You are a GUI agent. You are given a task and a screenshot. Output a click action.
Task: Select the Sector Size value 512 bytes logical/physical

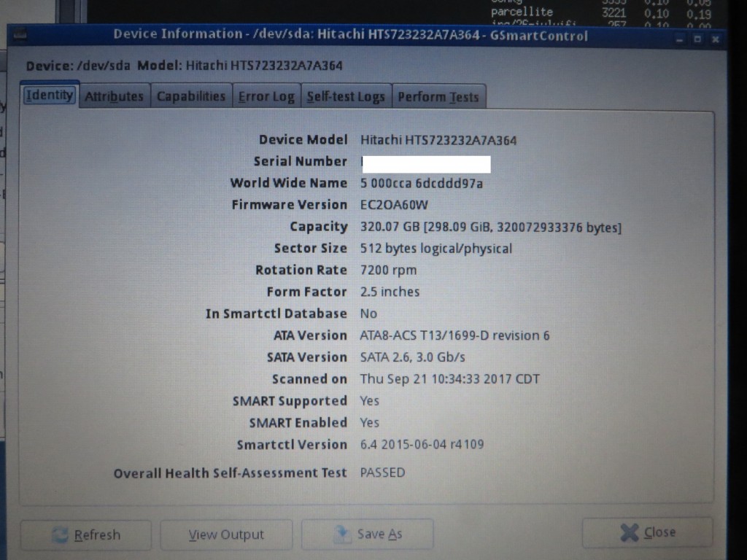pyautogui.click(x=436, y=249)
